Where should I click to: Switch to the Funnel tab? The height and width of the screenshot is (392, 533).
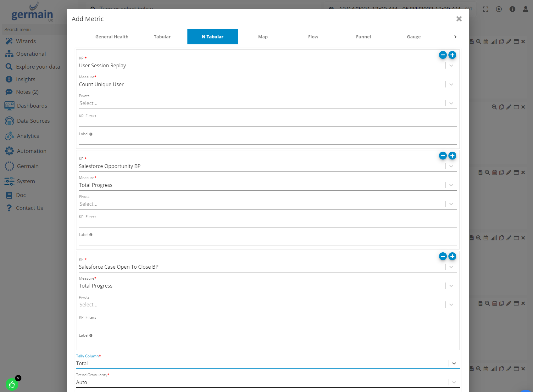(x=363, y=37)
